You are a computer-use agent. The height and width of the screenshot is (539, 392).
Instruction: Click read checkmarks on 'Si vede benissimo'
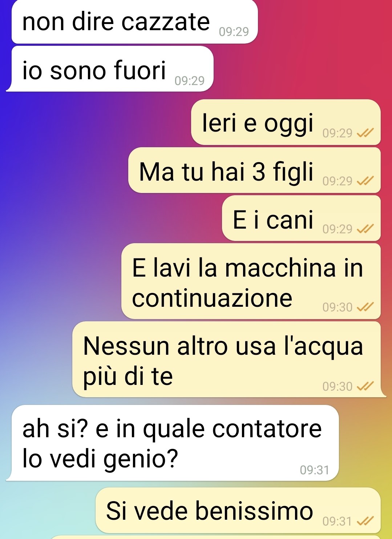[x=365, y=522]
